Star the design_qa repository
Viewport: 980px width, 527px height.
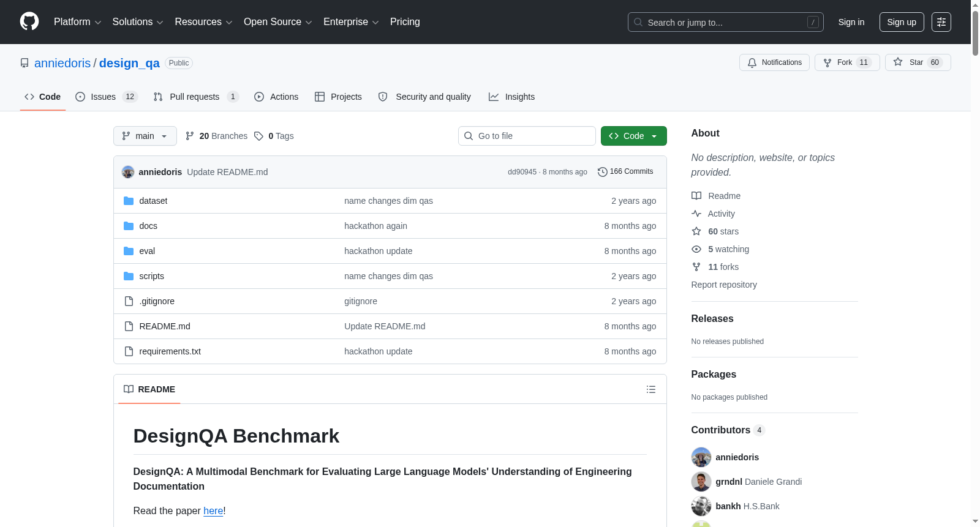[x=918, y=62]
